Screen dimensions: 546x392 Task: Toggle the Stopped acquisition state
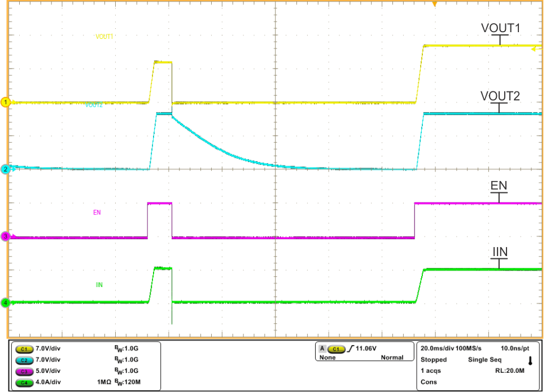click(434, 359)
